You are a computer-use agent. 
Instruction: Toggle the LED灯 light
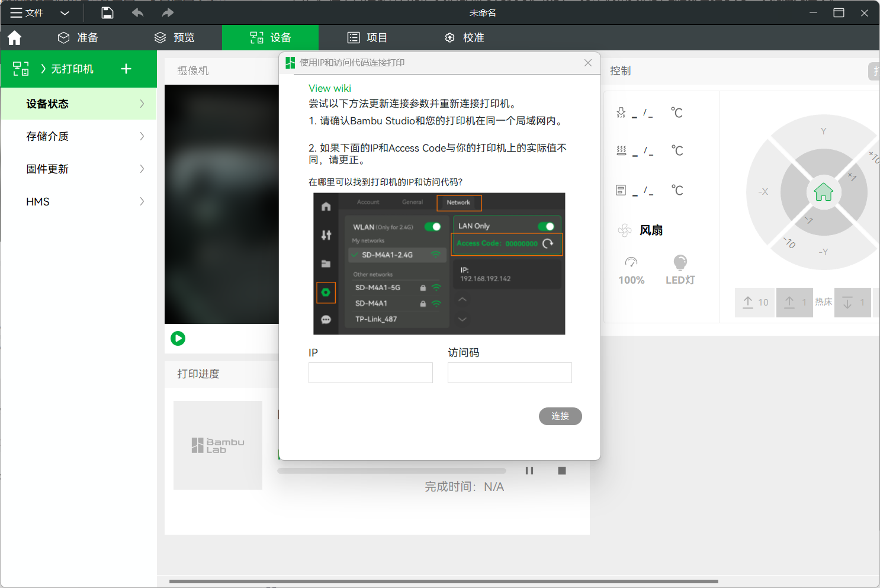[x=680, y=271]
